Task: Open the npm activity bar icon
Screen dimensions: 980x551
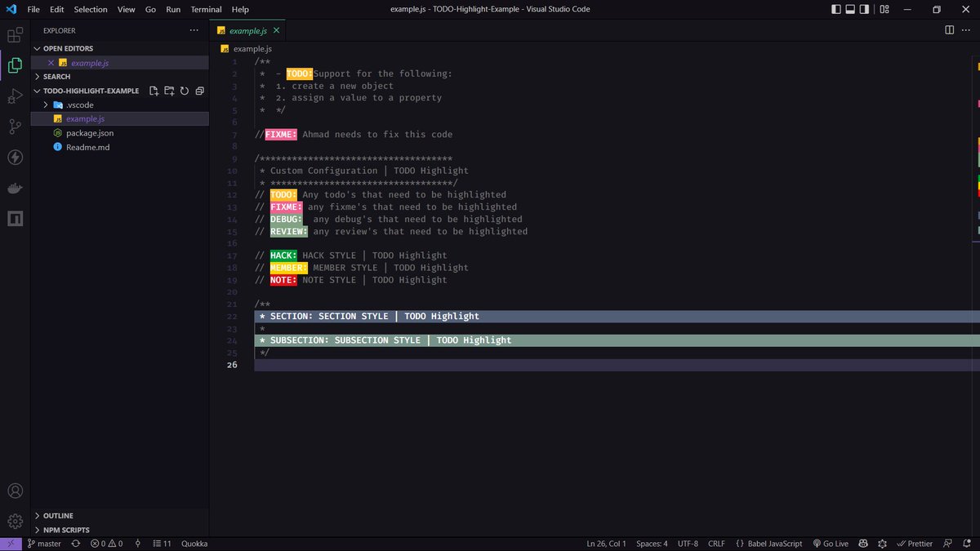Action: [x=15, y=218]
